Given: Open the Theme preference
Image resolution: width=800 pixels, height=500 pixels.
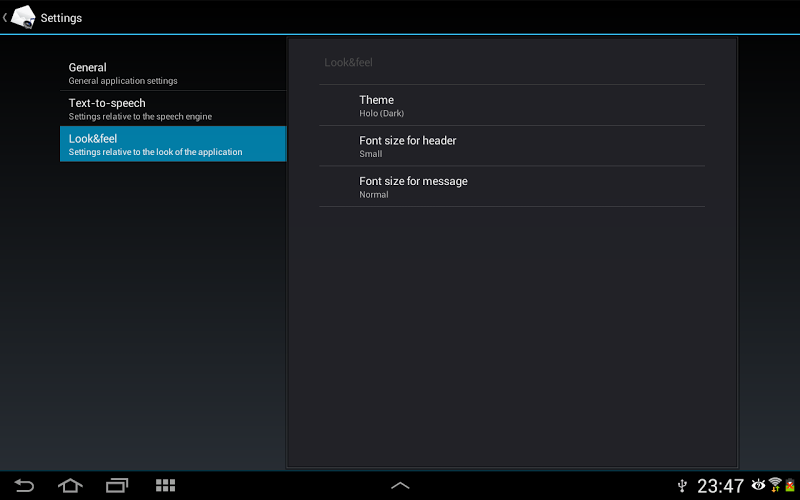Looking at the screenshot, I should (x=512, y=106).
